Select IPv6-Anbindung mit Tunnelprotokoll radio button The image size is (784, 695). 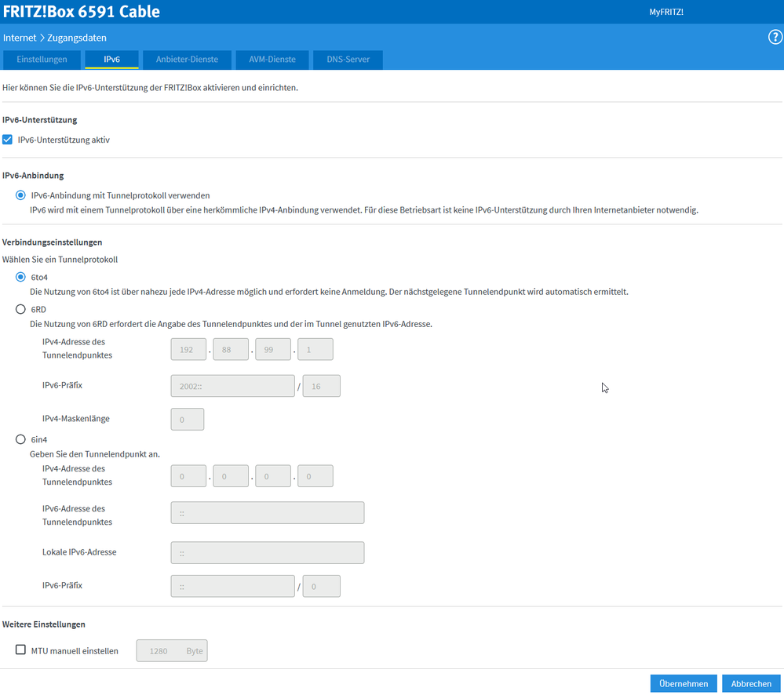coord(20,195)
